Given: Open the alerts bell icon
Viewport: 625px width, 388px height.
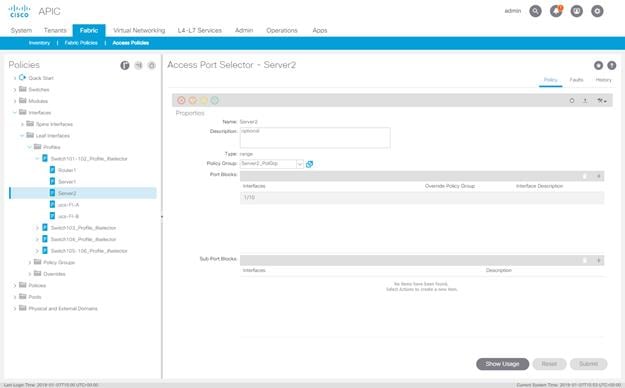Looking at the screenshot, I should coord(556,11).
